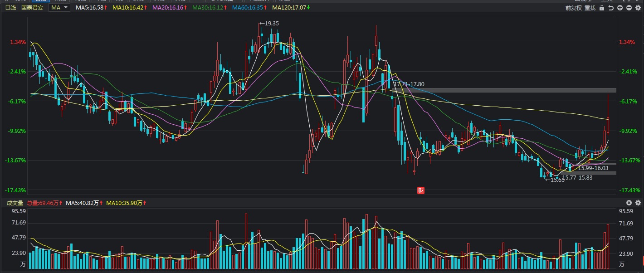Close the 成交量 volume panel
Viewport: 644px width, 273px height.
(629, 203)
